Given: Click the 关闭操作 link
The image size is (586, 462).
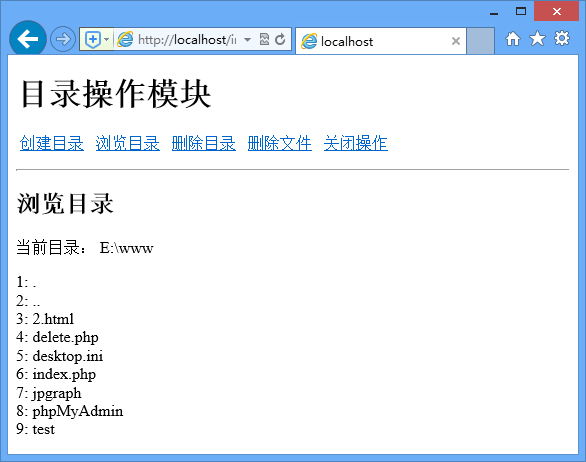Looking at the screenshot, I should pos(356,144).
